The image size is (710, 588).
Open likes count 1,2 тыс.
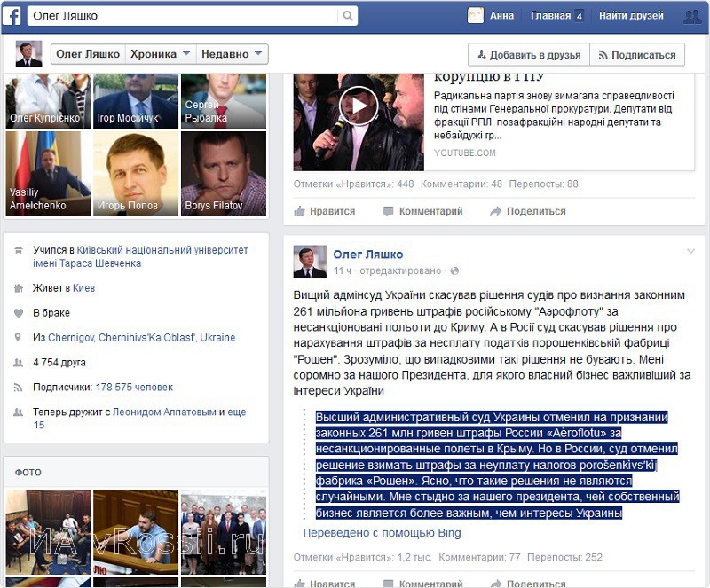pyautogui.click(x=363, y=557)
